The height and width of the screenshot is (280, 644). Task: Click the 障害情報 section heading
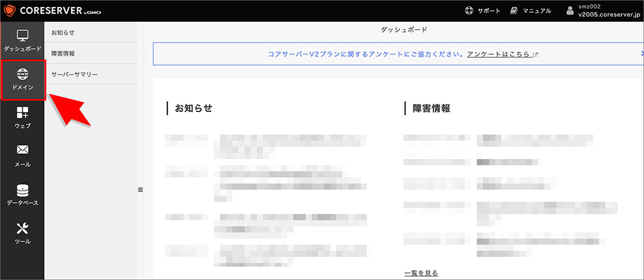point(431,108)
